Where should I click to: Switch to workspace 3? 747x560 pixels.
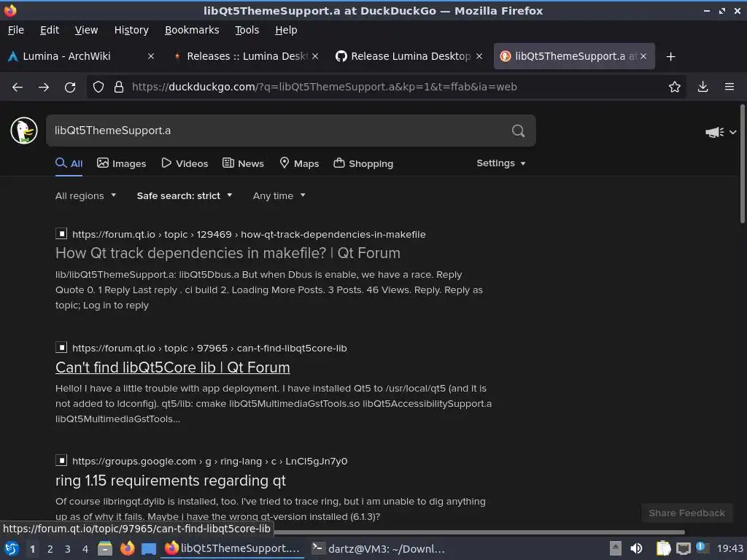pos(68,549)
